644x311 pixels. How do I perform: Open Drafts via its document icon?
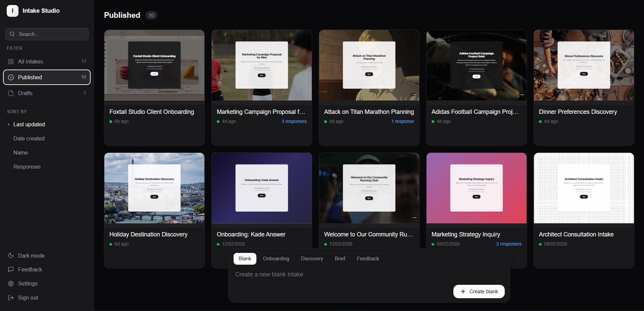(x=10, y=93)
